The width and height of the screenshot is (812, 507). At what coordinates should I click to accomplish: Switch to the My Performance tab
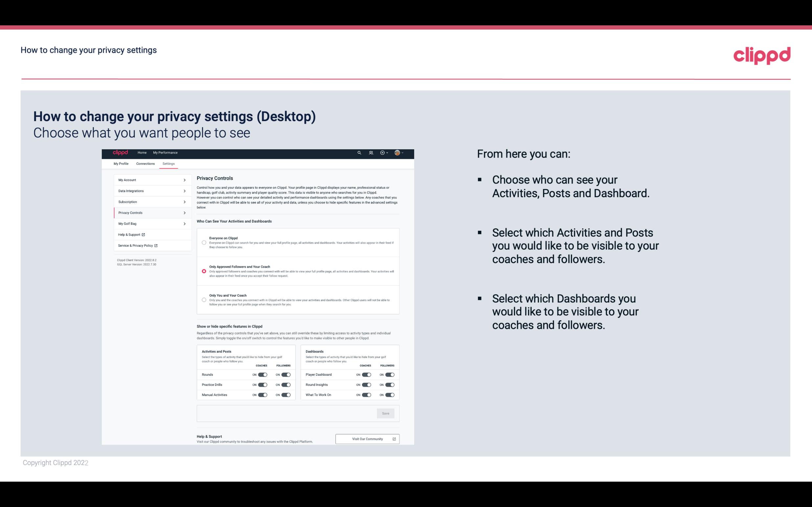coord(166,153)
